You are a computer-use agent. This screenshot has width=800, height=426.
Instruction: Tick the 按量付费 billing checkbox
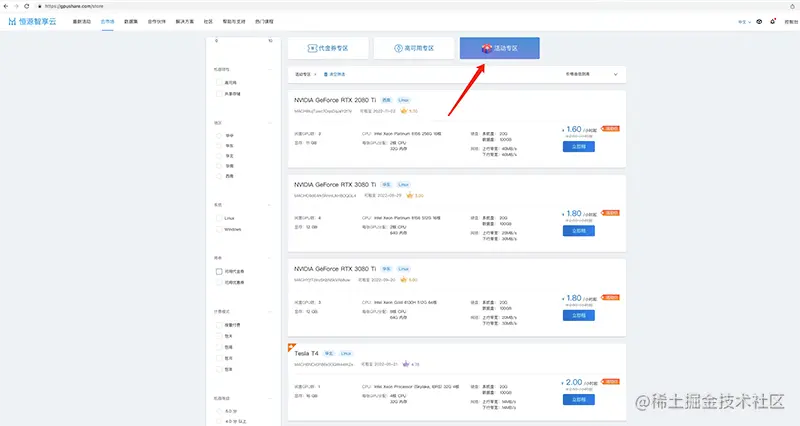coord(219,325)
